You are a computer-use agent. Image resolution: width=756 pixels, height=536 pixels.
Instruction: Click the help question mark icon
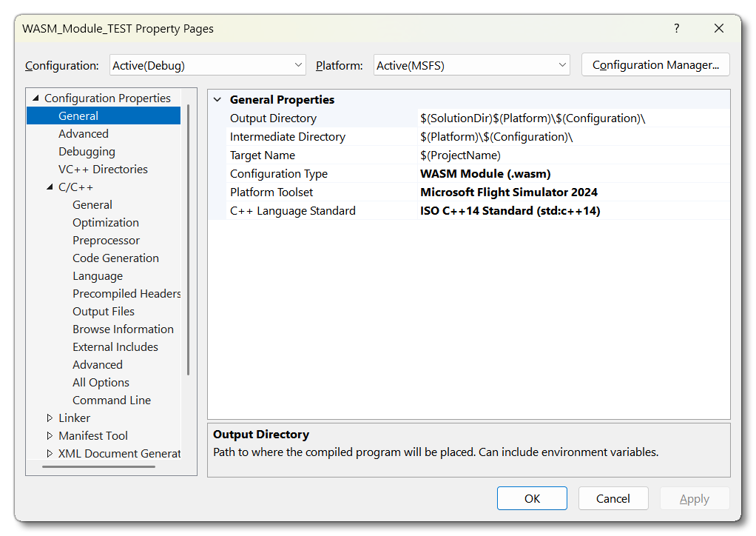coord(676,29)
